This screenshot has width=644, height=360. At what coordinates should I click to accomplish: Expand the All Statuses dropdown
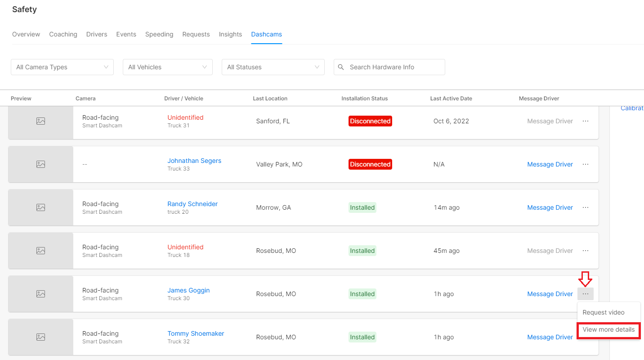click(x=273, y=67)
